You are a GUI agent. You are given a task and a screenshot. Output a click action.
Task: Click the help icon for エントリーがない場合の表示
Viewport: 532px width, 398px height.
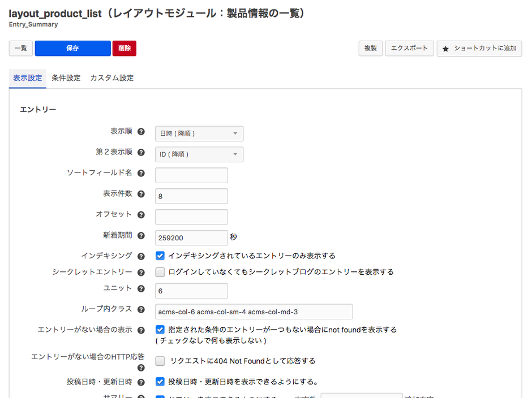141,330
